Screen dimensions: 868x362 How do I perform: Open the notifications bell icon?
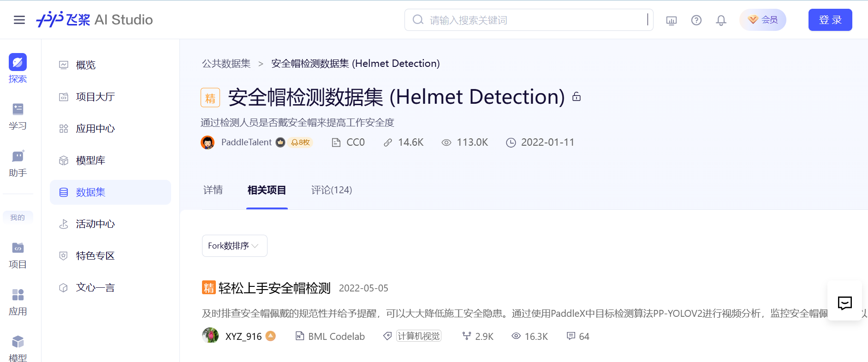coord(721,20)
